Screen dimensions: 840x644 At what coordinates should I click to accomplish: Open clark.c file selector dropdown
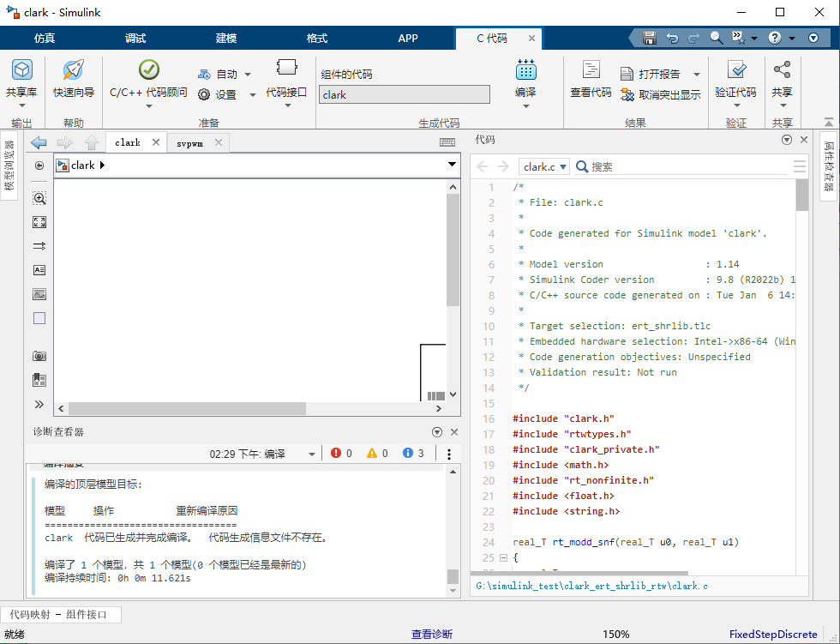coord(543,166)
